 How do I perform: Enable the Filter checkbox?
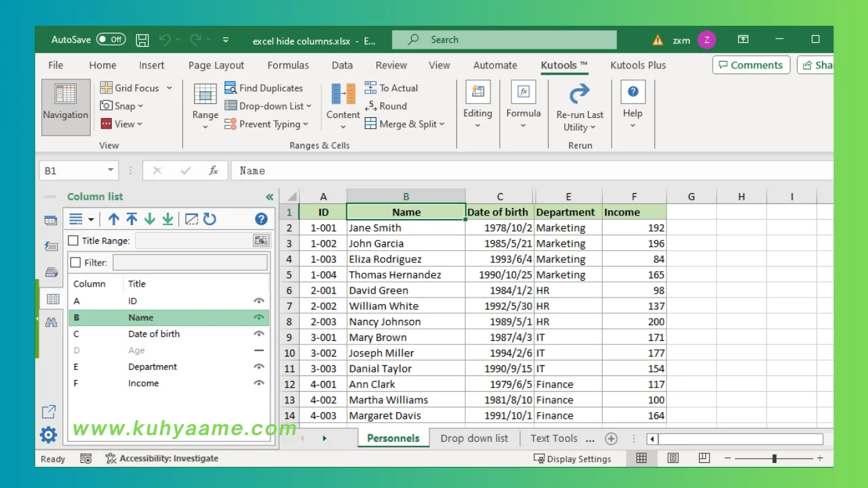[76, 262]
